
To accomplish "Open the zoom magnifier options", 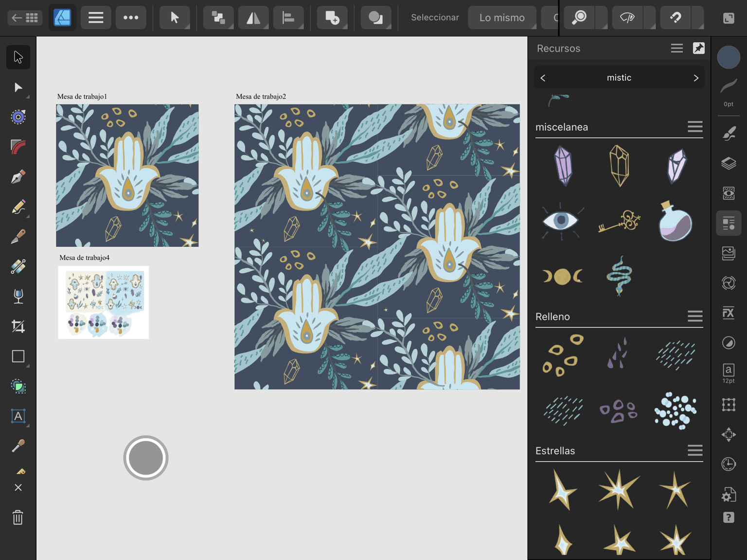I will pos(580,18).
